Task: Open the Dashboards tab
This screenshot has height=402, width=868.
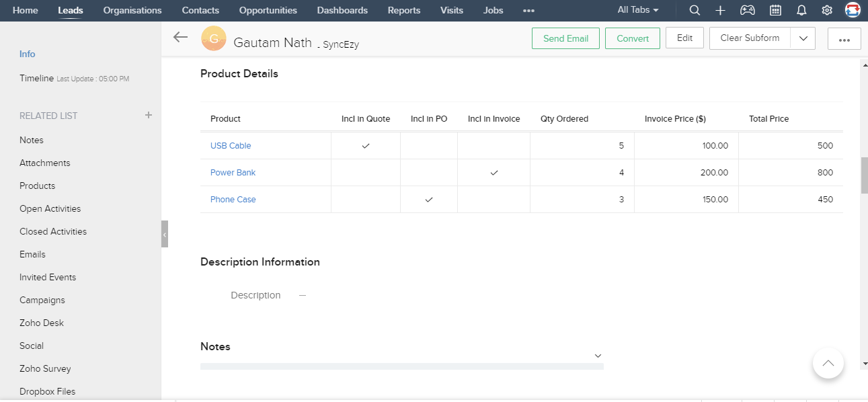Action: pos(342,10)
